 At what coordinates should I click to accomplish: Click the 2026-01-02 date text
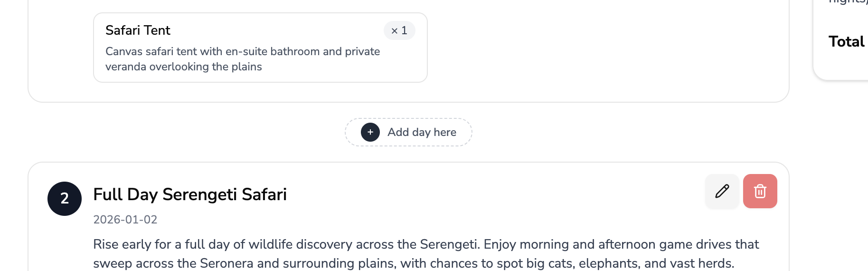[x=125, y=220]
